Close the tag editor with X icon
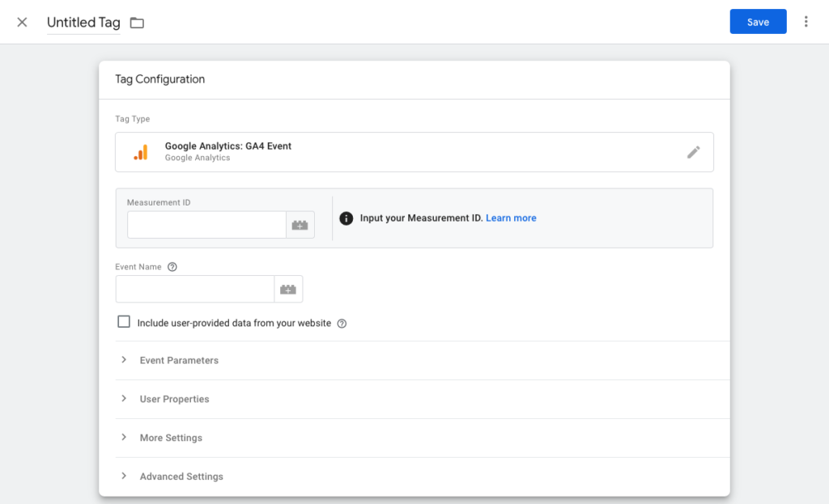This screenshot has height=504, width=829. 22,22
